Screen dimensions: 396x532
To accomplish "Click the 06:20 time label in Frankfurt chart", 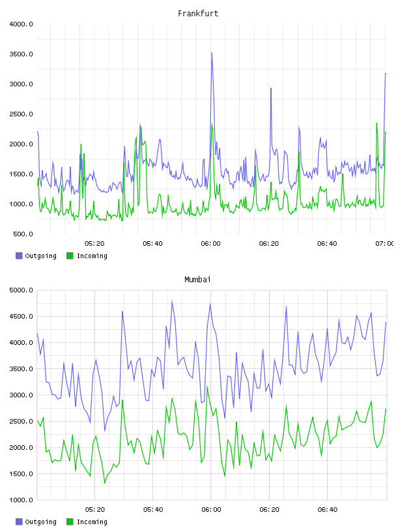I will [269, 244].
